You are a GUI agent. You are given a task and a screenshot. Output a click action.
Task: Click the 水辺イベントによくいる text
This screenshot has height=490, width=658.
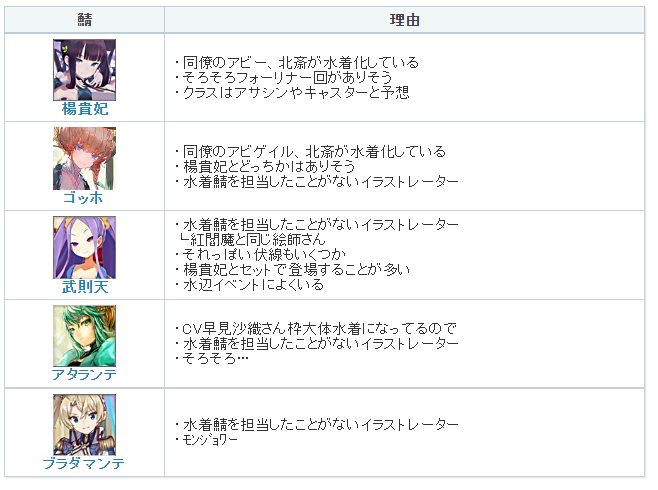click(x=250, y=285)
